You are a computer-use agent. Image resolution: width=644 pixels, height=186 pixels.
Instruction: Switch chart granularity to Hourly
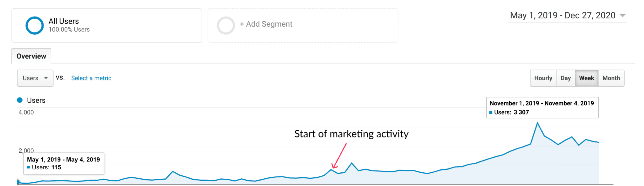(x=543, y=78)
